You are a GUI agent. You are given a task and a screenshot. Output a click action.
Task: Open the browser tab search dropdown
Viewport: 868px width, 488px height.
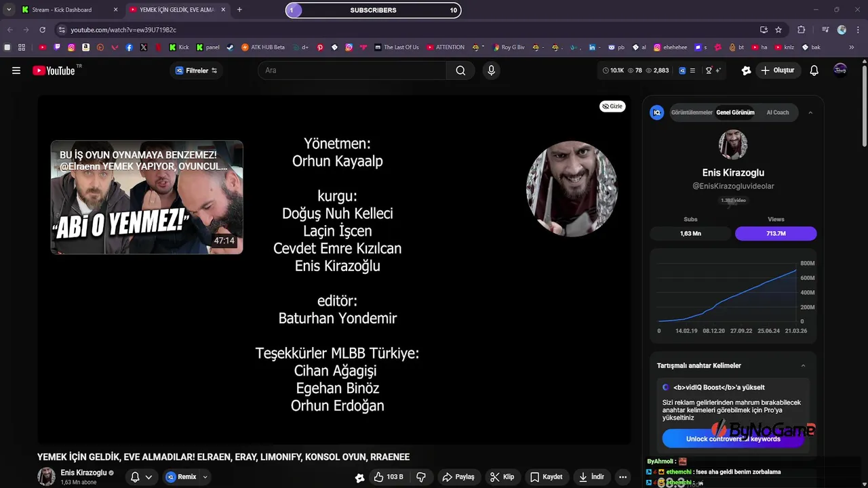[9, 9]
